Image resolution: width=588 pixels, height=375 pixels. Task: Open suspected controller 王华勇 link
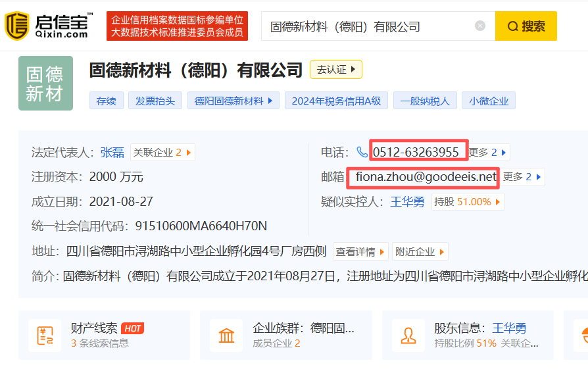pos(407,202)
